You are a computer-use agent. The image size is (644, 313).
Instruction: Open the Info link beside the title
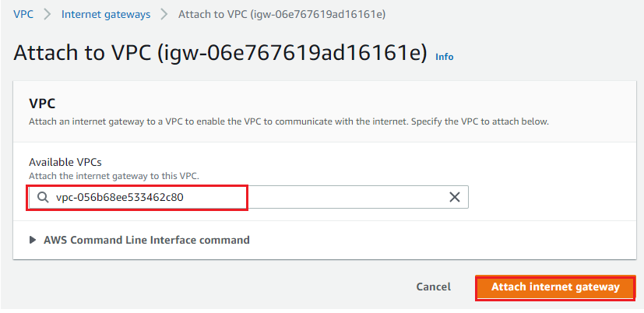(445, 57)
